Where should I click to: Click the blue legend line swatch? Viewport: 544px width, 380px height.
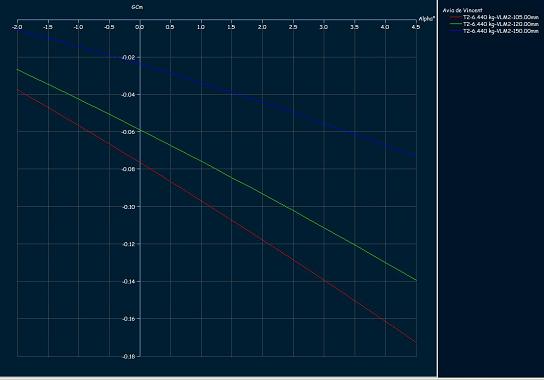click(x=455, y=31)
